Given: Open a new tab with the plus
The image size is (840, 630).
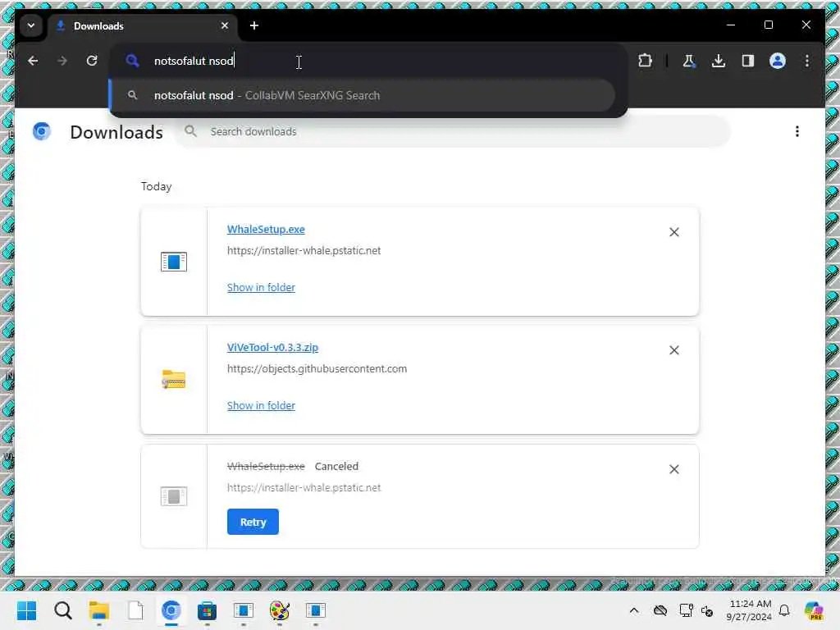Looking at the screenshot, I should click(x=254, y=25).
